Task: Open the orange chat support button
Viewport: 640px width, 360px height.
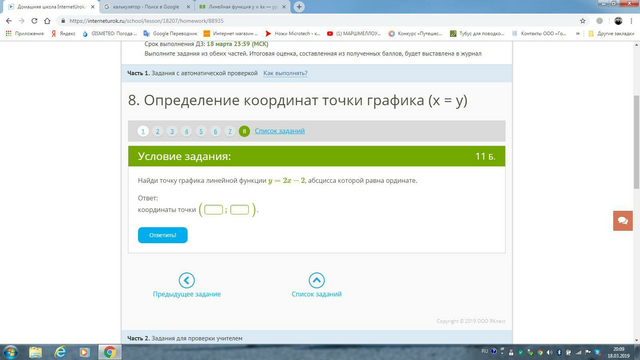Action: pos(622,221)
